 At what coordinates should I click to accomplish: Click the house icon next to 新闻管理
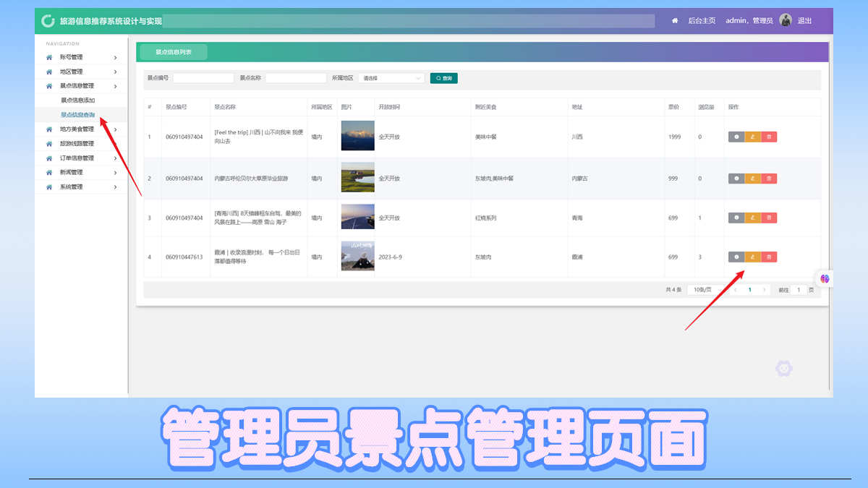click(x=49, y=173)
